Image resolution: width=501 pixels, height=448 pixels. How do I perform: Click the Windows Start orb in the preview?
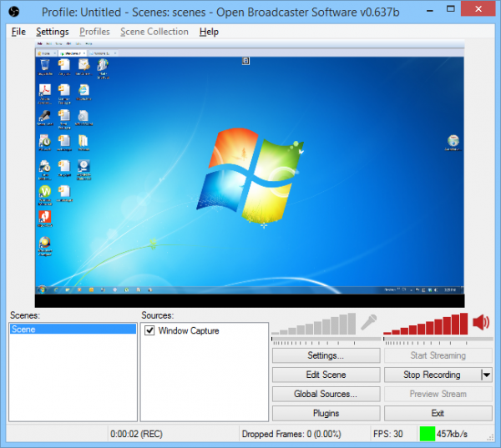tap(42, 290)
